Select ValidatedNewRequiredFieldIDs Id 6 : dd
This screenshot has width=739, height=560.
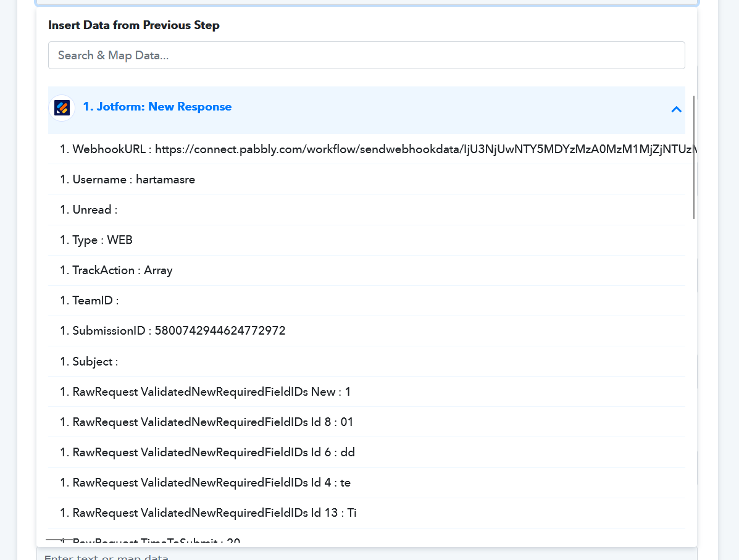click(x=366, y=452)
